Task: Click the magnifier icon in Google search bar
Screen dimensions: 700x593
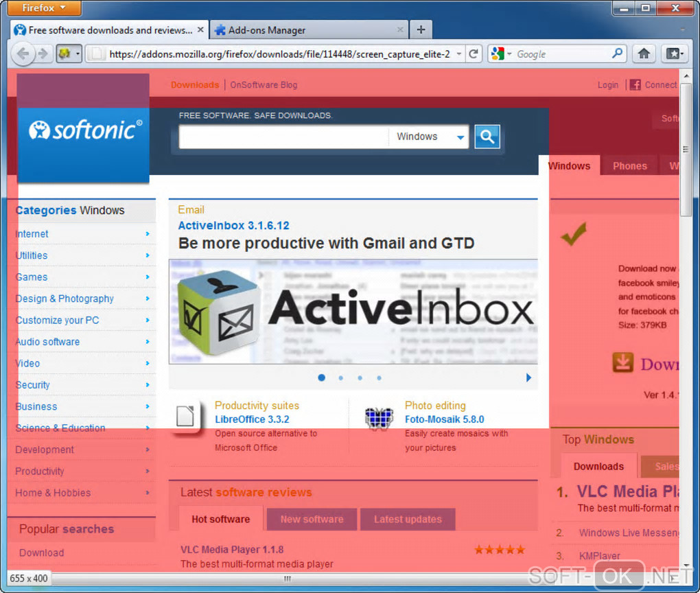Action: (x=618, y=54)
